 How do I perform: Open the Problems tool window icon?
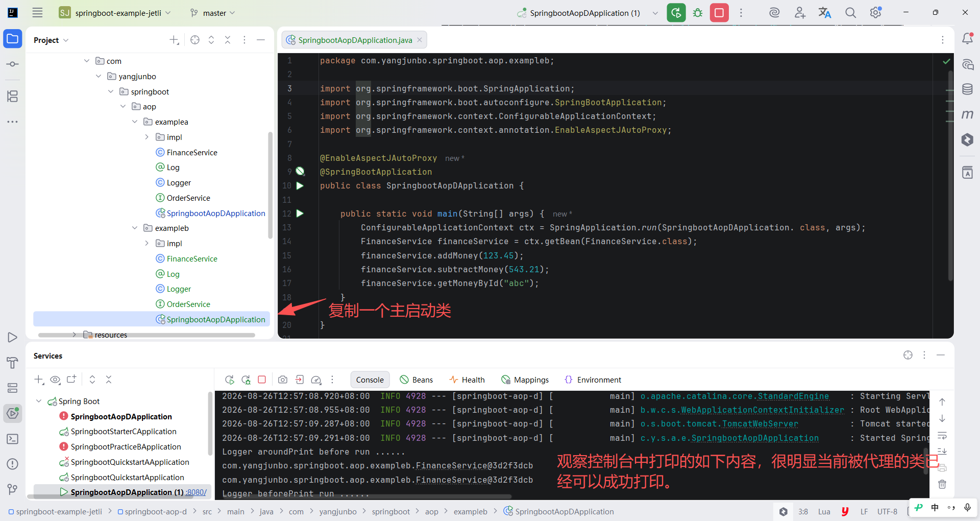[x=13, y=464]
